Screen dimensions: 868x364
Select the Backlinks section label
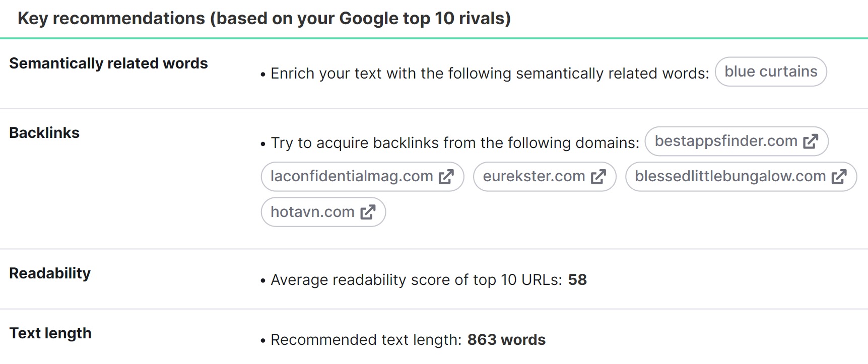tap(44, 133)
